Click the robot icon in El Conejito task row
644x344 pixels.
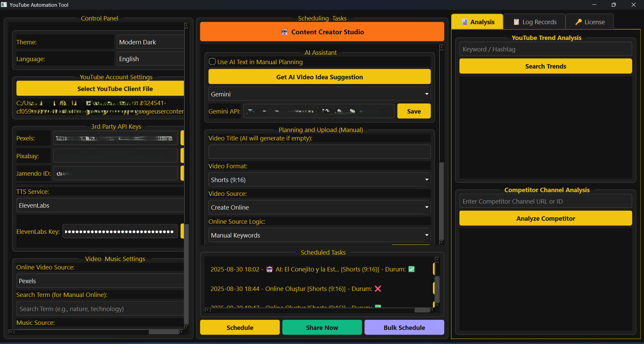269,269
